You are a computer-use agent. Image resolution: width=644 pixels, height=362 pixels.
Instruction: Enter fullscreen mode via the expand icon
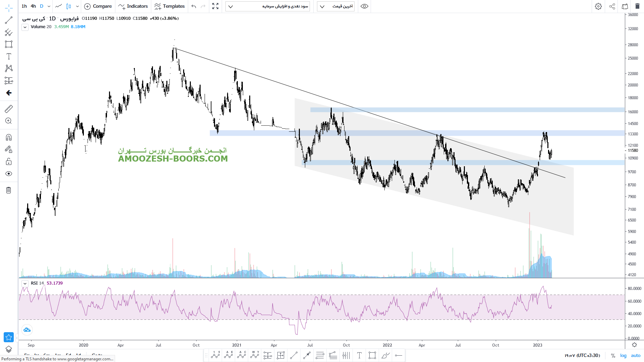point(215,6)
